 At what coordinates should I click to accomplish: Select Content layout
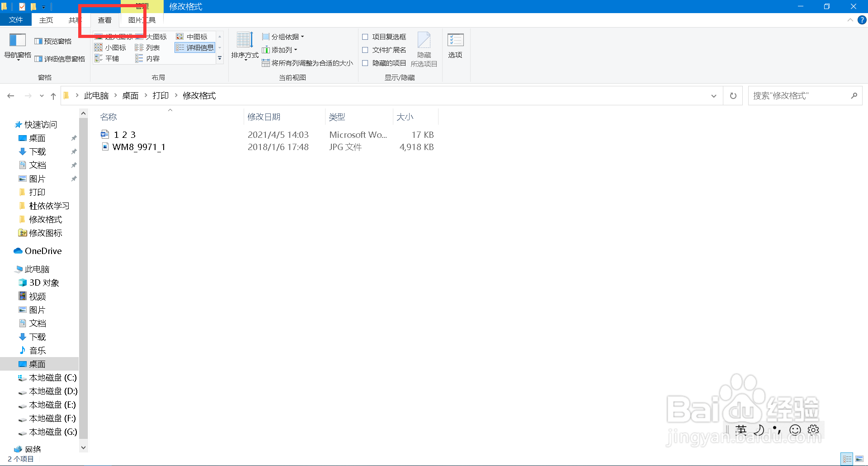coord(148,58)
